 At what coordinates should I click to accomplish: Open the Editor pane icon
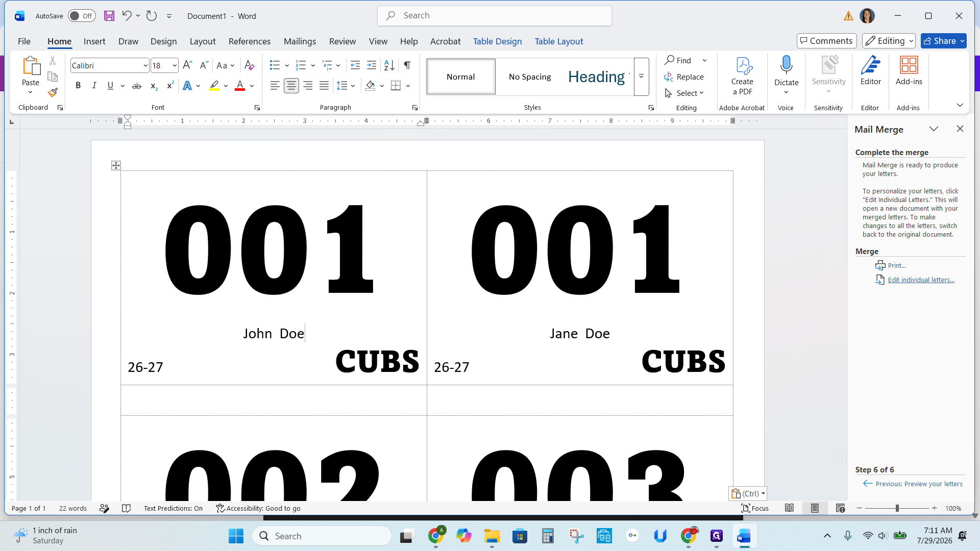tap(870, 71)
